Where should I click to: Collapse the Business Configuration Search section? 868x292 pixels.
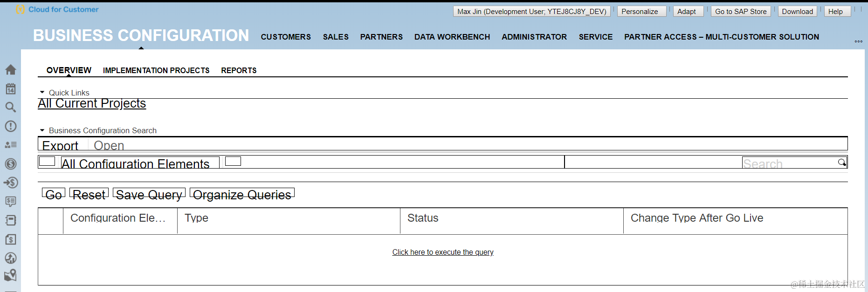pyautogui.click(x=42, y=130)
